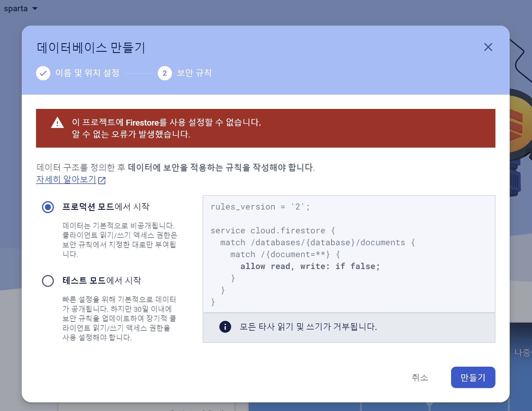The image size is (532, 411).
Task: Select 테스트 모드에서 시작 radio button
Action: coord(48,281)
